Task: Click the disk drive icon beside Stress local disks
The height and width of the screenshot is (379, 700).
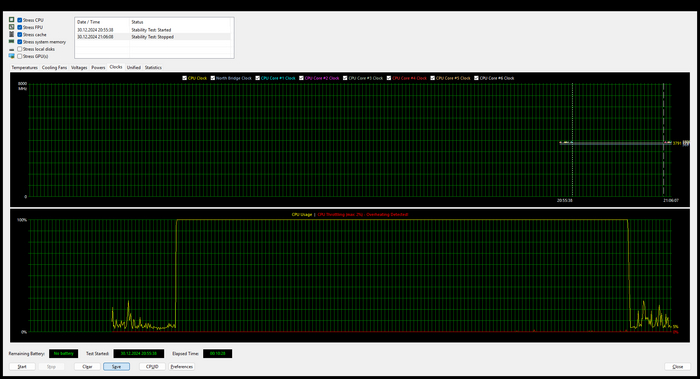Action: (x=12, y=49)
